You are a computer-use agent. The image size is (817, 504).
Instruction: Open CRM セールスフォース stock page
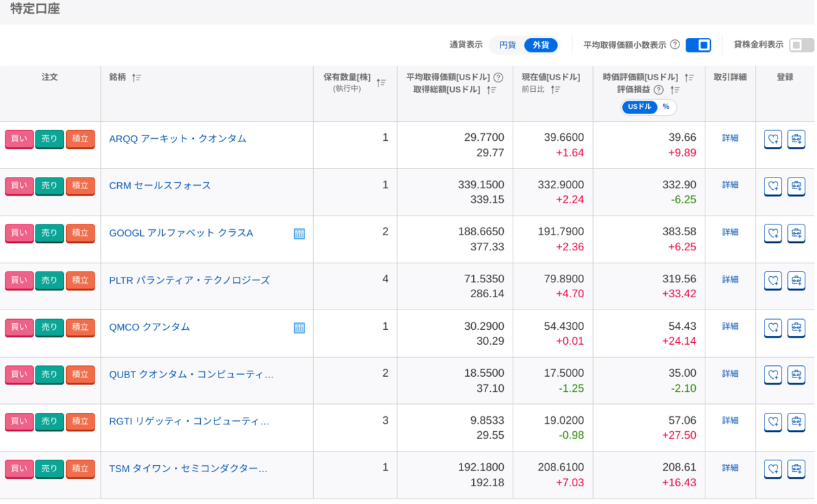pos(160,185)
